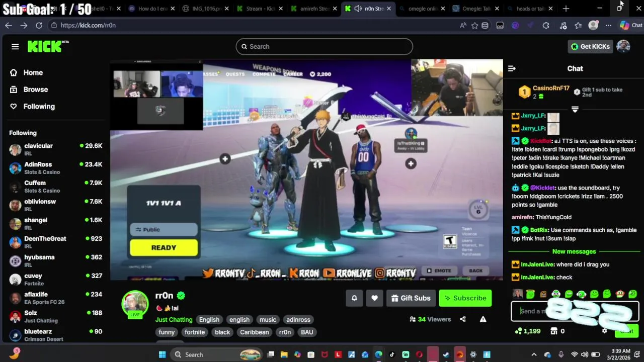Screen dimensions: 644x362
Task: Click the chat message input field
Action: (x=575, y=311)
